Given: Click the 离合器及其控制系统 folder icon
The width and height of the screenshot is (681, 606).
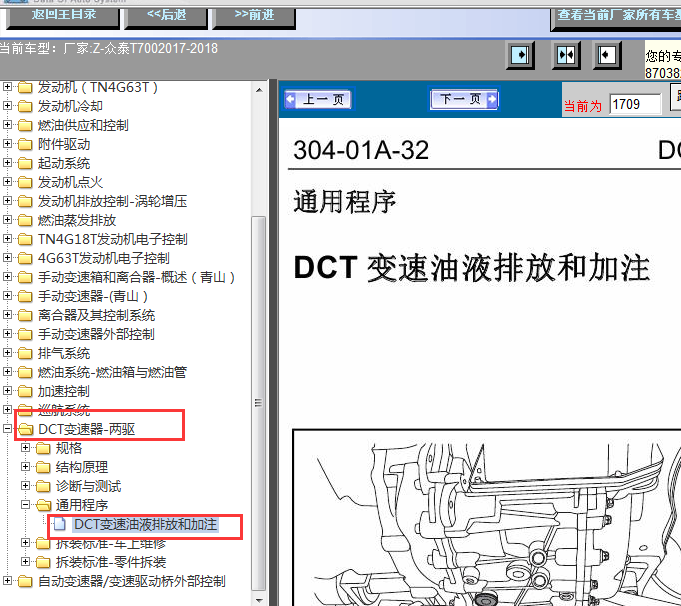Looking at the screenshot, I should pyautogui.click(x=25, y=315).
